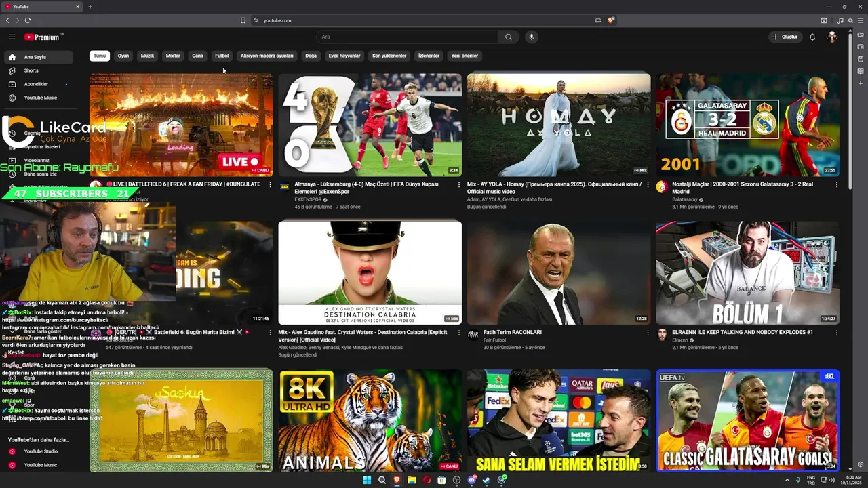Switch to the Müzik chip

tap(147, 56)
